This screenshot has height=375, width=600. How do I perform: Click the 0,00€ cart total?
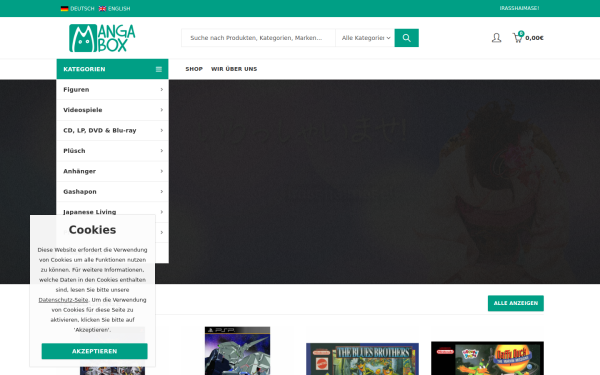coord(534,38)
